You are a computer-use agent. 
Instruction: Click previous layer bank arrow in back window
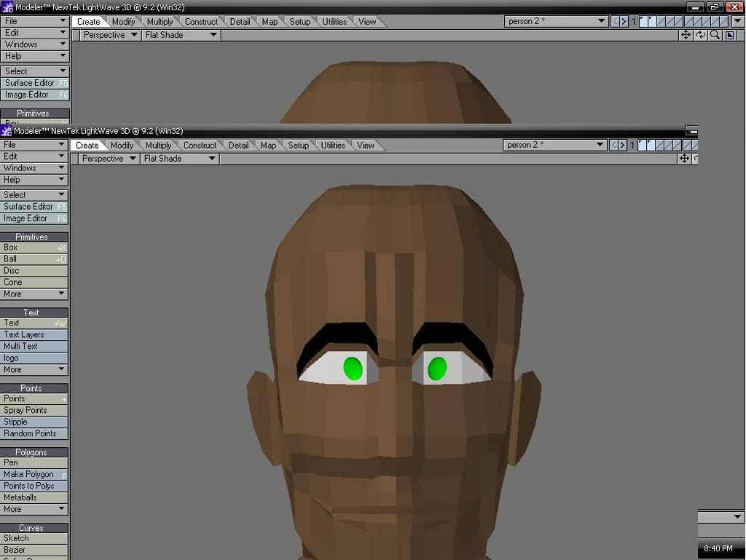click(615, 21)
